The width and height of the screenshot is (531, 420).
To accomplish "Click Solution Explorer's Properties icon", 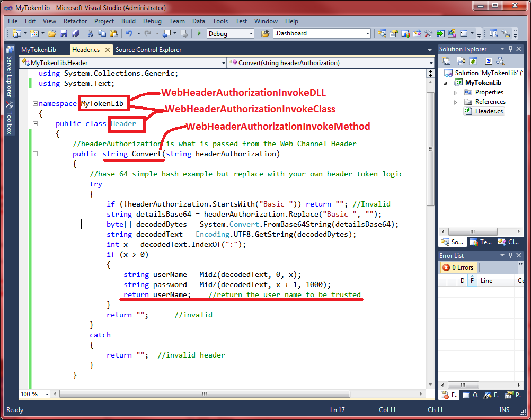I will click(446, 61).
